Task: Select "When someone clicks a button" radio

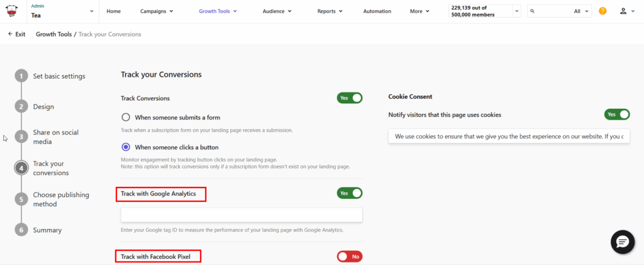Action: coord(126,147)
